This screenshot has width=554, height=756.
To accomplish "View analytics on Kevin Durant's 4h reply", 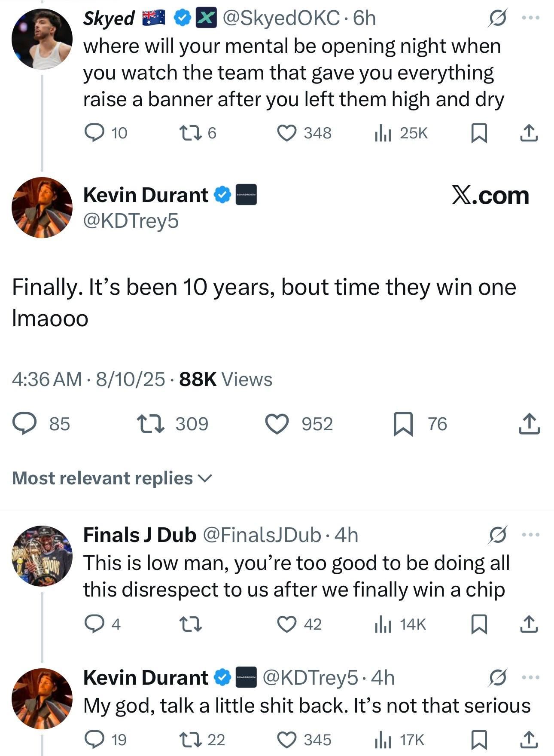I will (x=383, y=740).
